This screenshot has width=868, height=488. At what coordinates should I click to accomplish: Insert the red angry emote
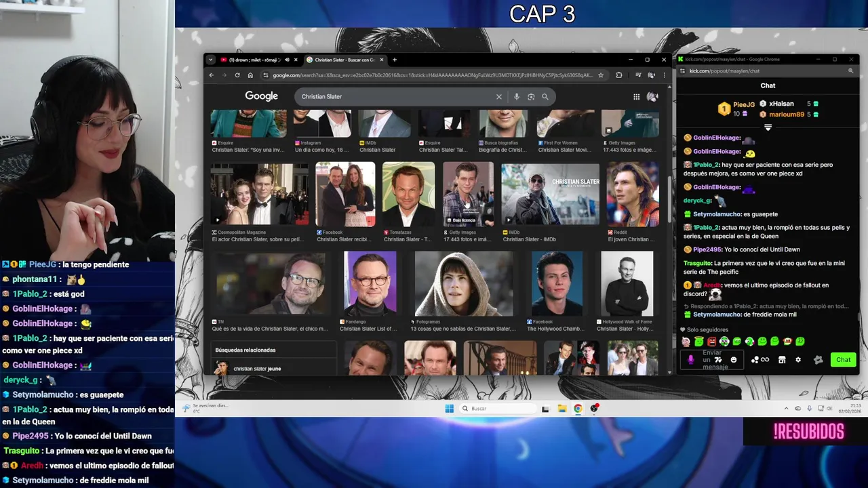pyautogui.click(x=711, y=342)
